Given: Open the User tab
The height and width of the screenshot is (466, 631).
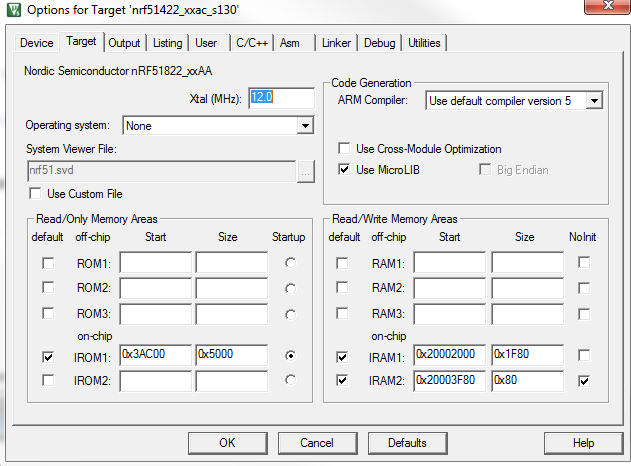Looking at the screenshot, I should pos(206,43).
